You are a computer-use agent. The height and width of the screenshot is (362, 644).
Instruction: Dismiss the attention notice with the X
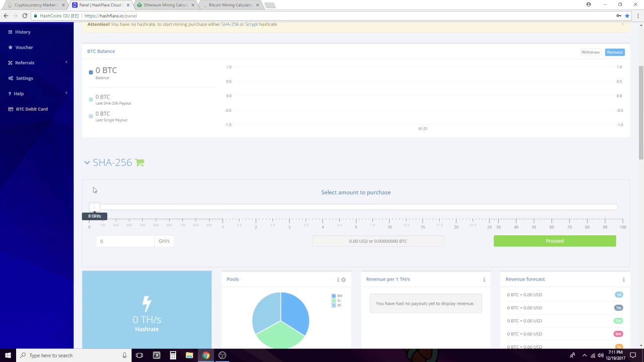(622, 24)
